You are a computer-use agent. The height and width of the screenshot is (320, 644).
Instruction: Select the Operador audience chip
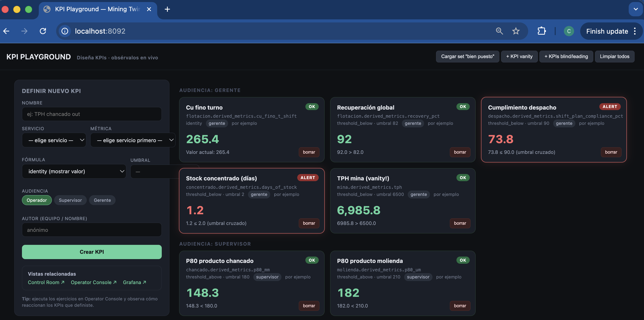(37, 200)
